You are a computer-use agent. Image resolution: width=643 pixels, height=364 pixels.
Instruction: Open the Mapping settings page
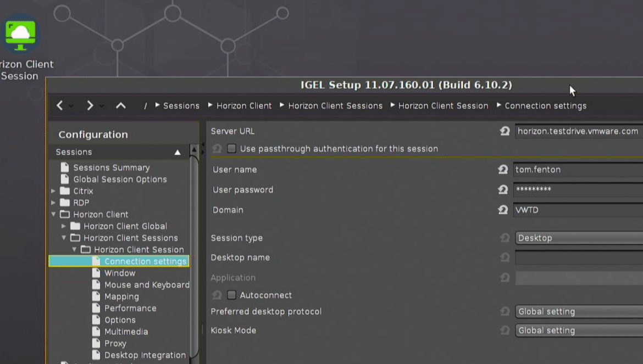pyautogui.click(x=121, y=296)
